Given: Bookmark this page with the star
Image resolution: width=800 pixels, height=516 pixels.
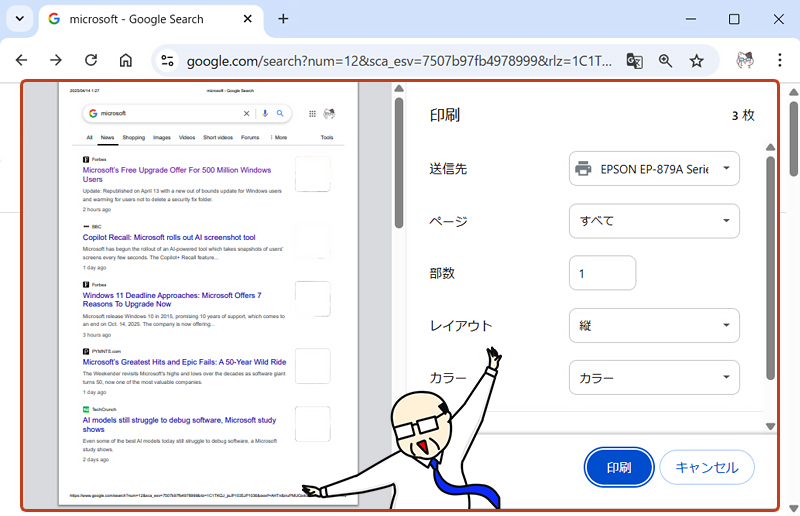Looking at the screenshot, I should (696, 61).
